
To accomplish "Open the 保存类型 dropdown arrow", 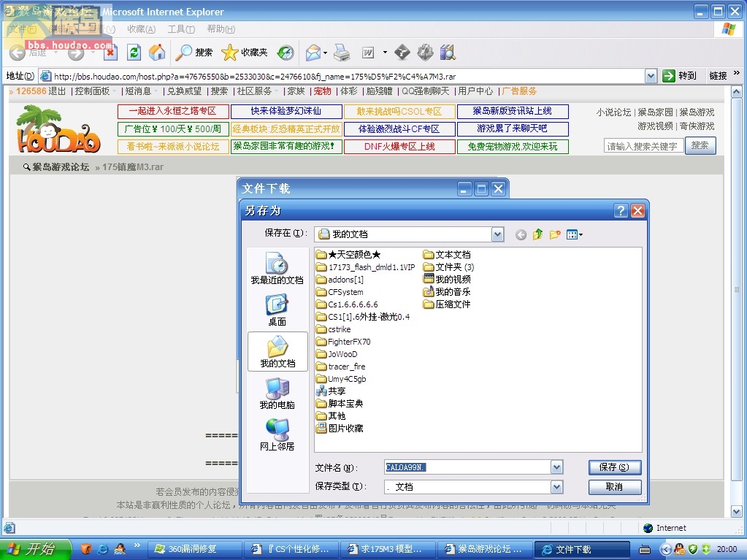I will coord(556,487).
